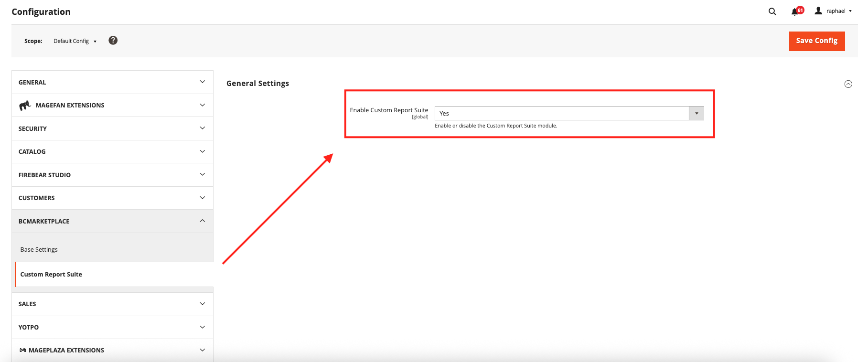Expand the MAGEFAN EXTENSIONS section

(x=112, y=106)
